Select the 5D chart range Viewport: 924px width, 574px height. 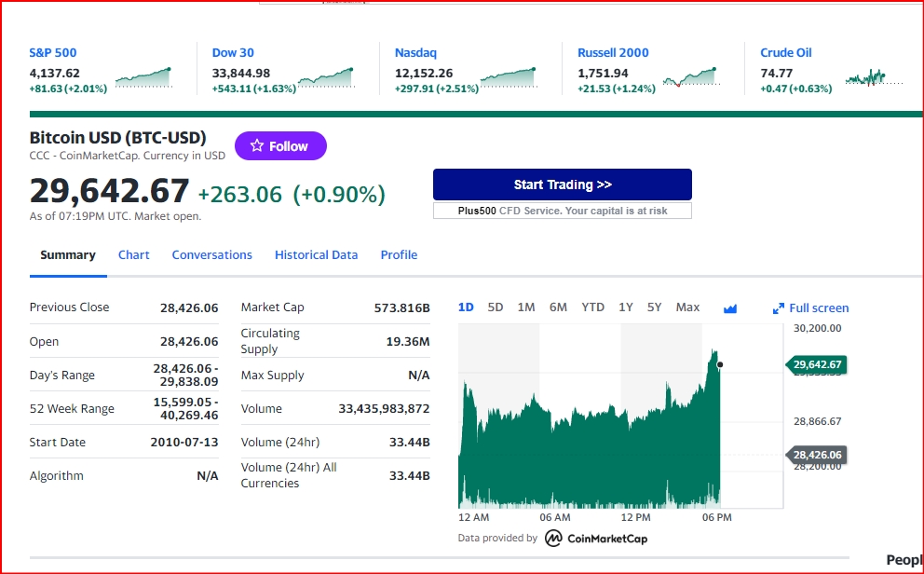click(496, 307)
